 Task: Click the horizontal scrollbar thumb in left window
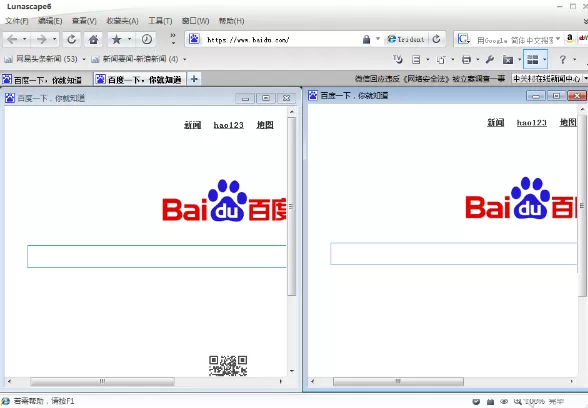coord(102,381)
